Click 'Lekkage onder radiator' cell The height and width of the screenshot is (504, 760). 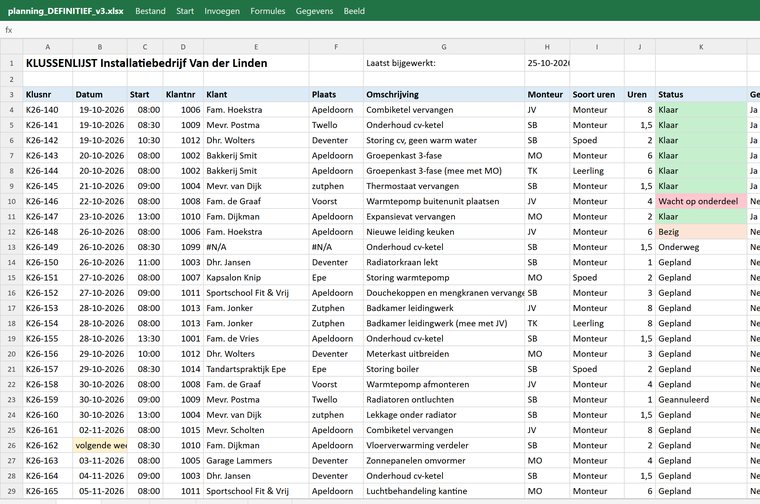coord(443,415)
